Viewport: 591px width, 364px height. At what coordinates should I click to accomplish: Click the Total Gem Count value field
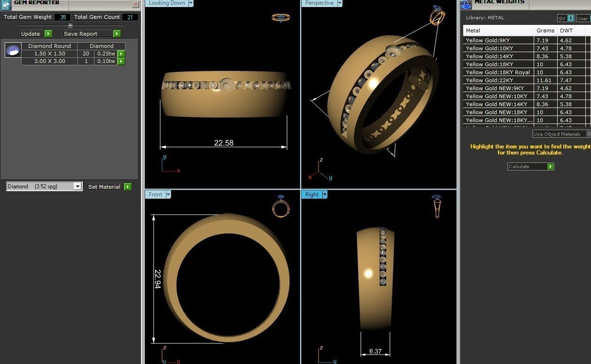[x=130, y=17]
